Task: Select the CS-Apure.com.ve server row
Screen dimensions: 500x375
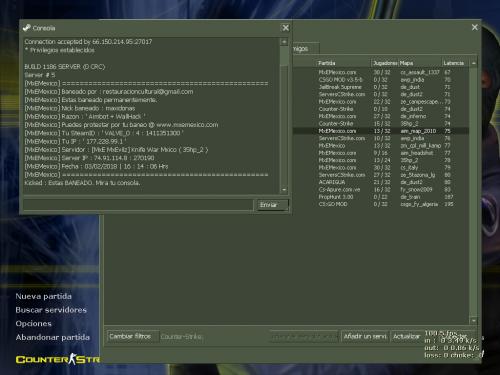Action: [381, 190]
